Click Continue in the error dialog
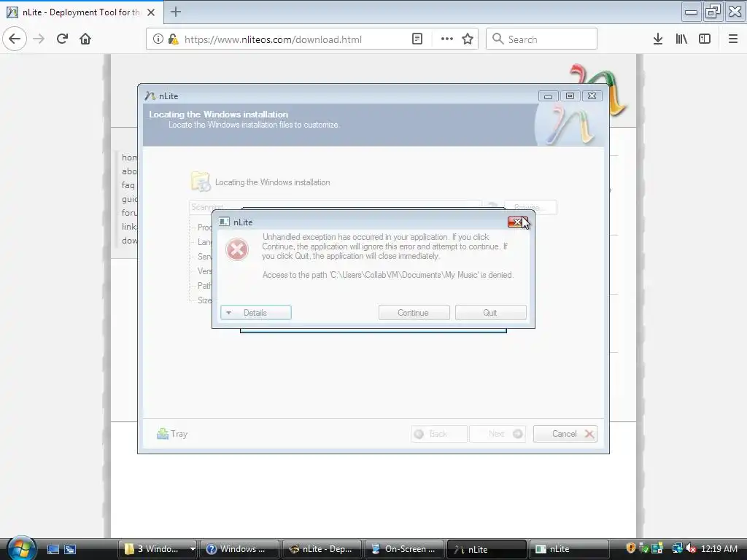Viewport: 747px width, 560px height. tap(414, 313)
